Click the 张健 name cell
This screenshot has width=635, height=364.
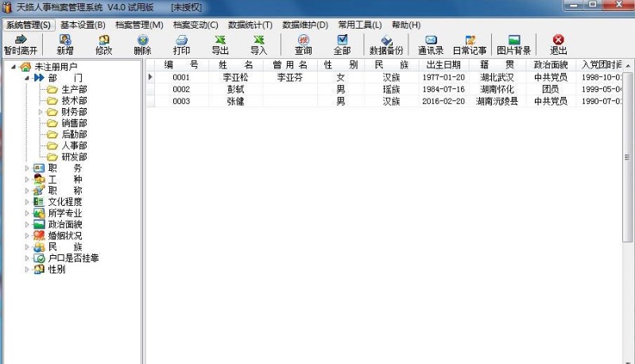(236, 101)
